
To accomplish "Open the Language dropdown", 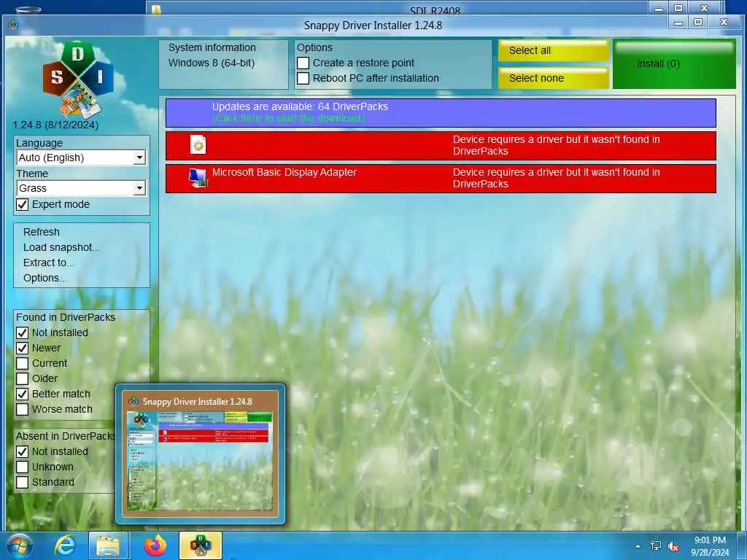I will 82,157.
